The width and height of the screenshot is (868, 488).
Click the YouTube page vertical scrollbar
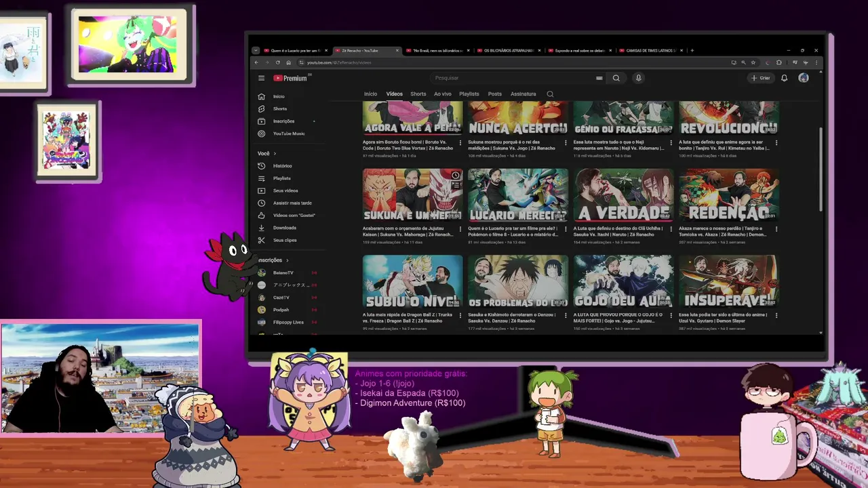click(821, 169)
